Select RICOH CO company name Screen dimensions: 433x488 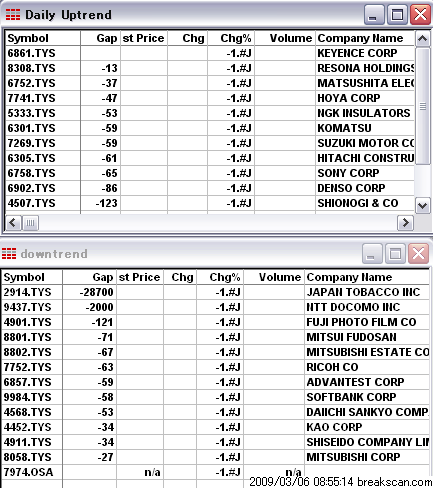pos(332,367)
